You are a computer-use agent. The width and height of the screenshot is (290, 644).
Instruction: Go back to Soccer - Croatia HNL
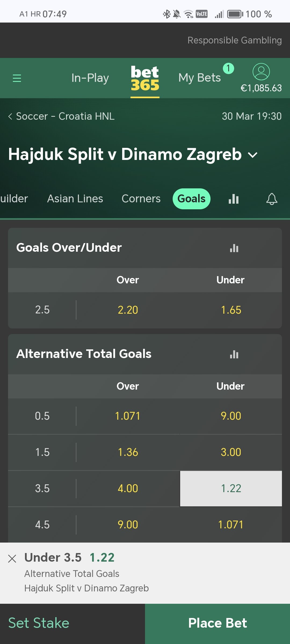coord(61,116)
